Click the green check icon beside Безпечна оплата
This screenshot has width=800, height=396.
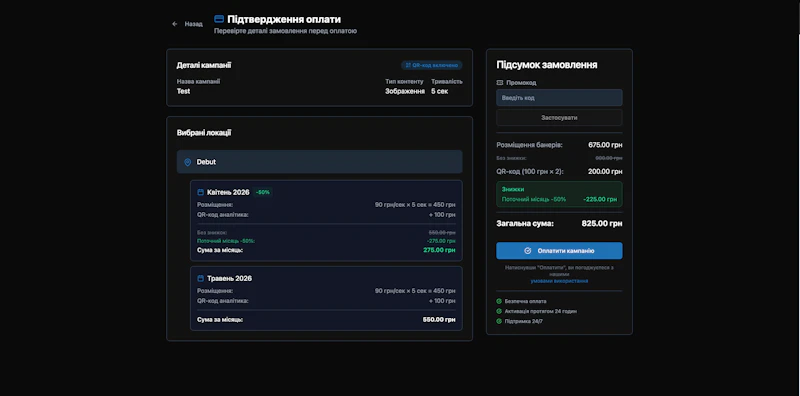click(x=499, y=302)
